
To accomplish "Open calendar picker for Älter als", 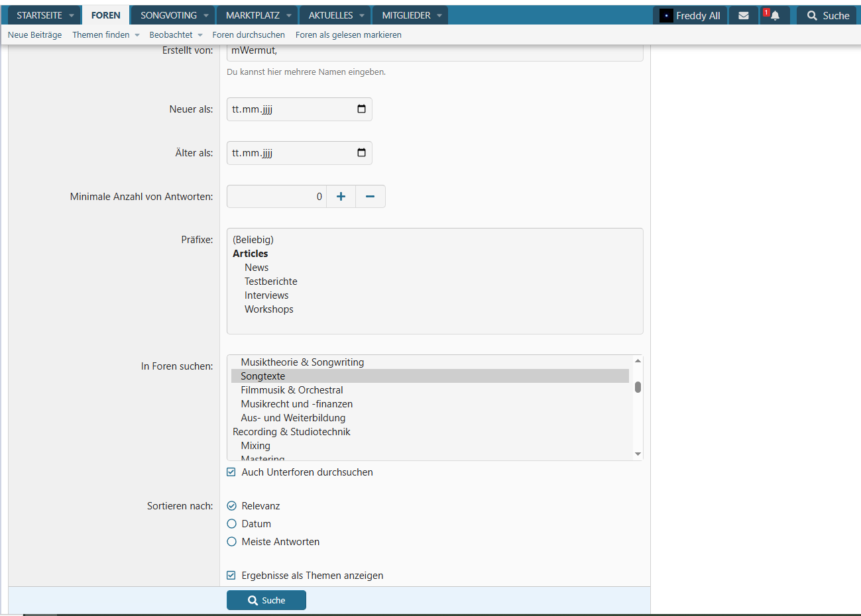I will [x=361, y=152].
